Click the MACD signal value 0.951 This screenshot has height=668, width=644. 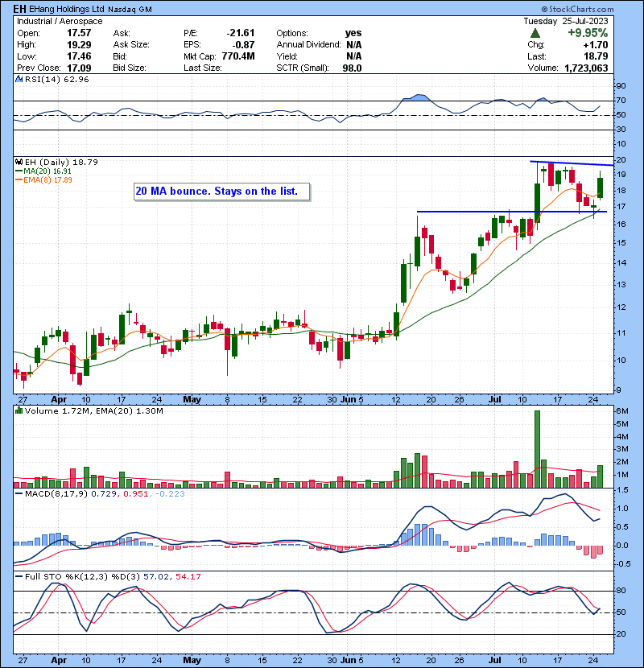point(135,494)
